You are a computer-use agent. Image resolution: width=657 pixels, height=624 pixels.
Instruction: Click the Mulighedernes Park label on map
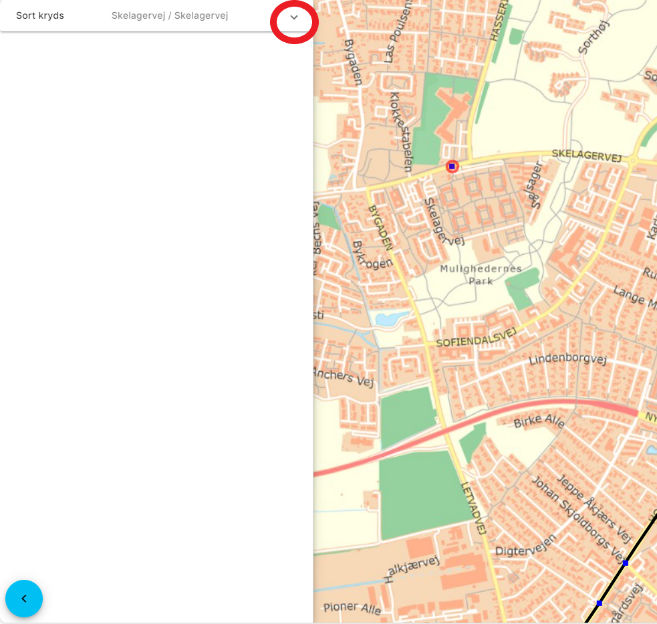482,275
